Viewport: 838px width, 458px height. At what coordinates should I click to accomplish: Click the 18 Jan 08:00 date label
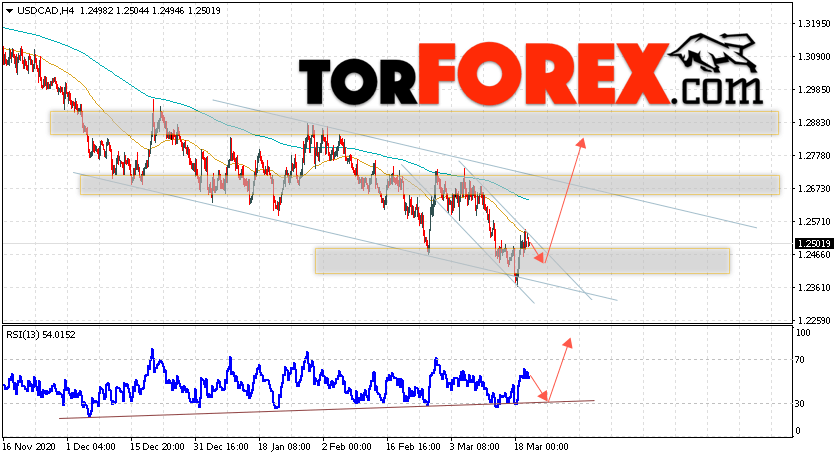click(x=284, y=447)
